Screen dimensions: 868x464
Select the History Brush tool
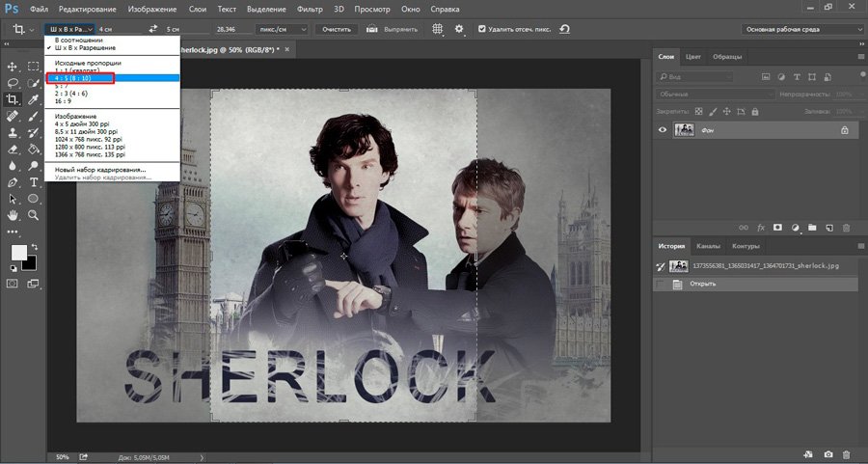pyautogui.click(x=33, y=133)
